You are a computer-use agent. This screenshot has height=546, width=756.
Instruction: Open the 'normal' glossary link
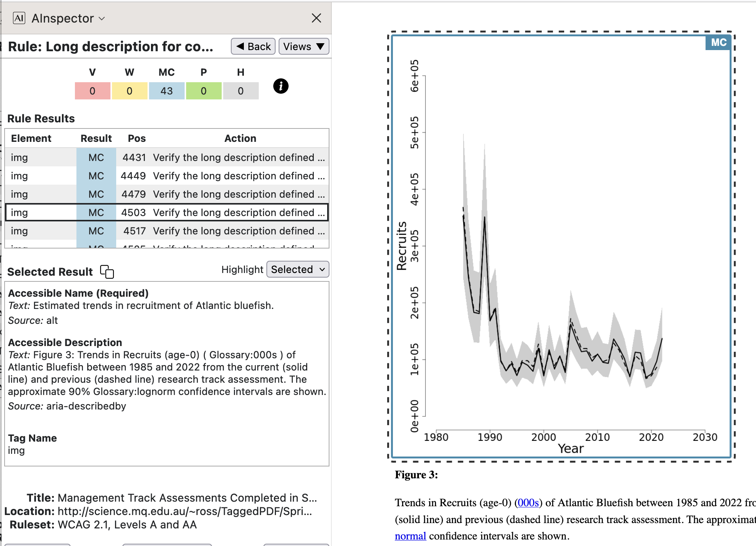point(410,536)
